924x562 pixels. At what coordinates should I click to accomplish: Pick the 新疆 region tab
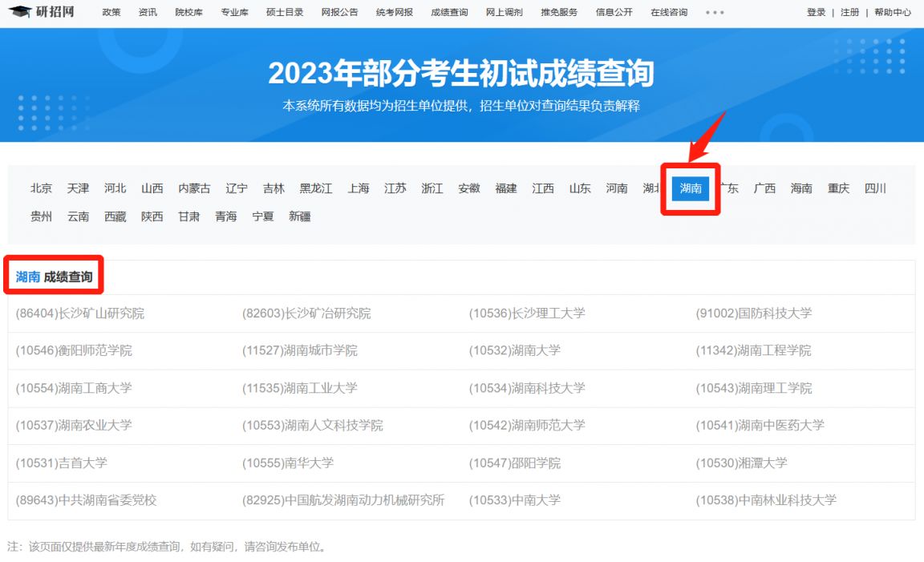(300, 216)
